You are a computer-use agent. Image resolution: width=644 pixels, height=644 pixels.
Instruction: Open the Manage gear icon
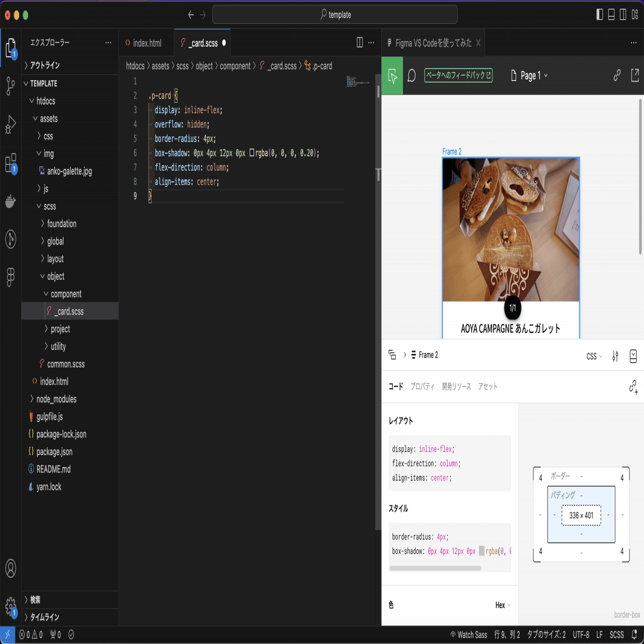pos(11,606)
